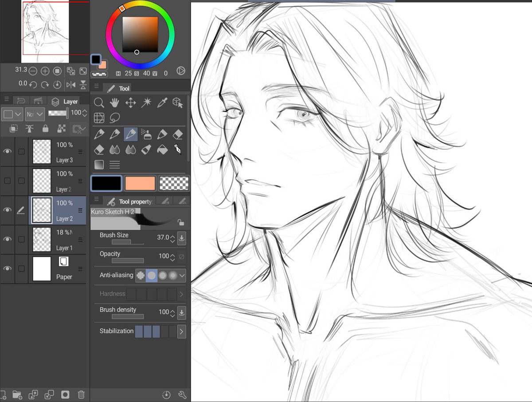Check the Layer 1 selection checkbox
This screenshot has width=532, height=402.
point(21,239)
